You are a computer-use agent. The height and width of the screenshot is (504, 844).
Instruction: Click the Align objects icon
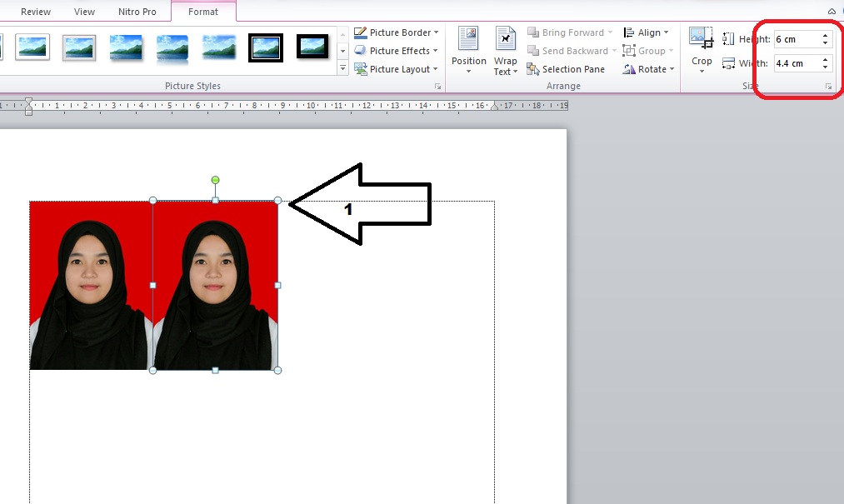click(628, 32)
